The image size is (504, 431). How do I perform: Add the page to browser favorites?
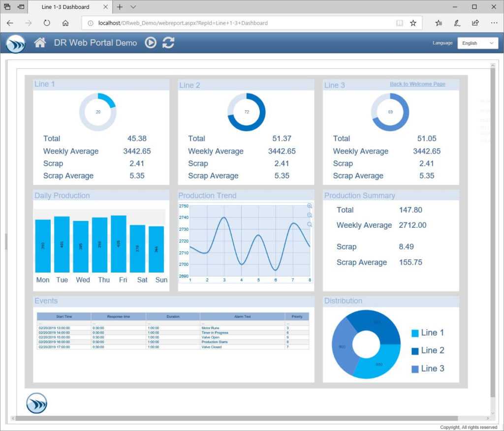click(x=413, y=23)
